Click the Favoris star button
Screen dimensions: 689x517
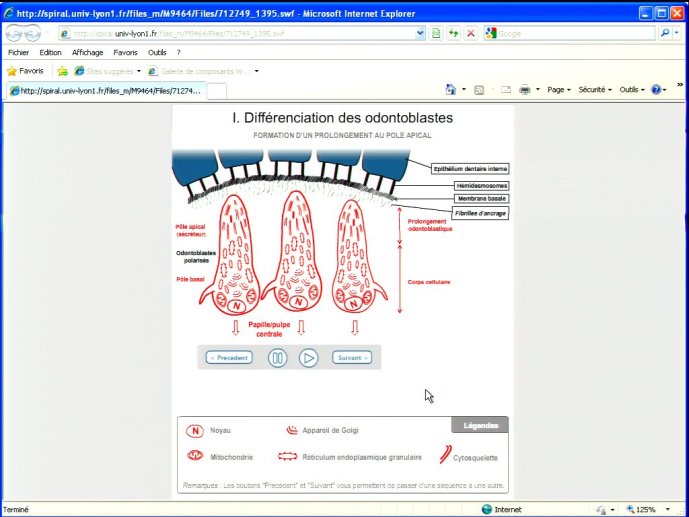[26, 71]
